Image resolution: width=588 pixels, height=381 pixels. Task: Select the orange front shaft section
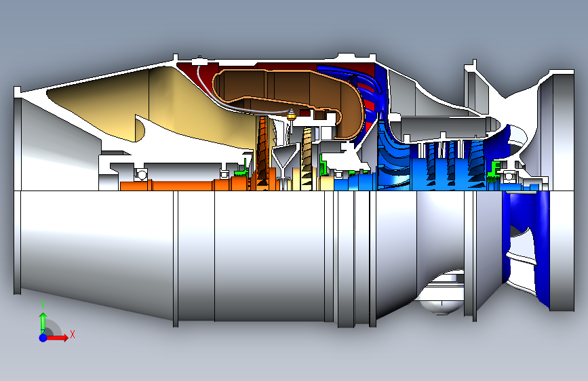coord(184,185)
